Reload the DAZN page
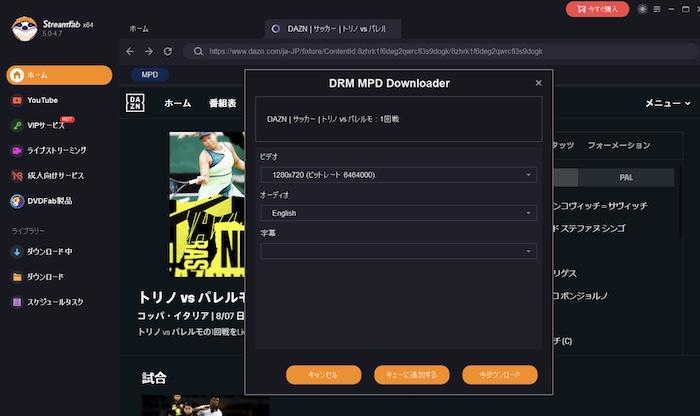700x416 pixels. pyautogui.click(x=168, y=51)
